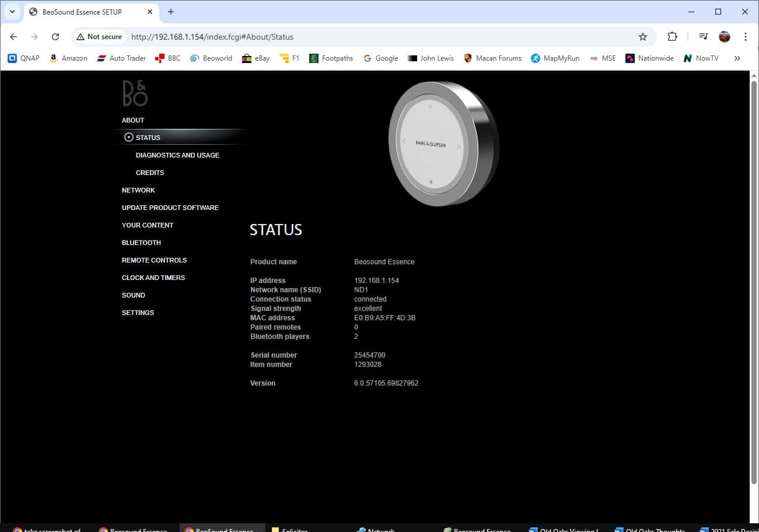Click the STATUS page heading

(276, 230)
